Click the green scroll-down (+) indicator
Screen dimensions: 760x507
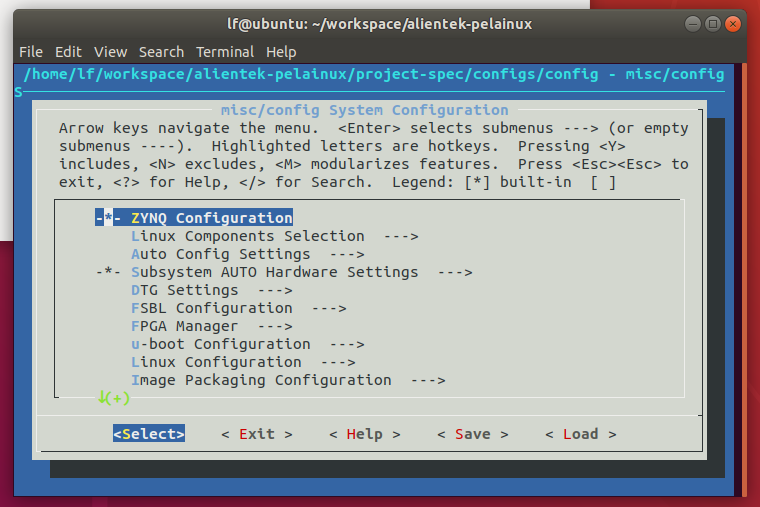114,398
